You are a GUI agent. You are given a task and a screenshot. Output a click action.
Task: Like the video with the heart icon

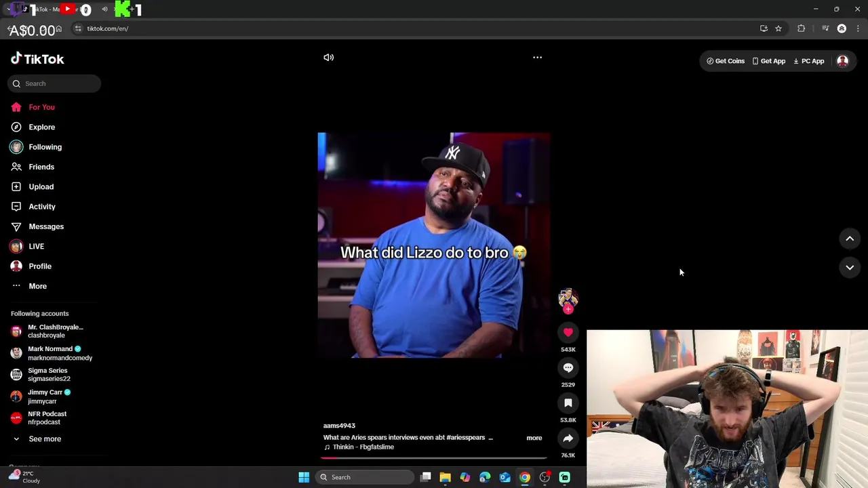[568, 332]
